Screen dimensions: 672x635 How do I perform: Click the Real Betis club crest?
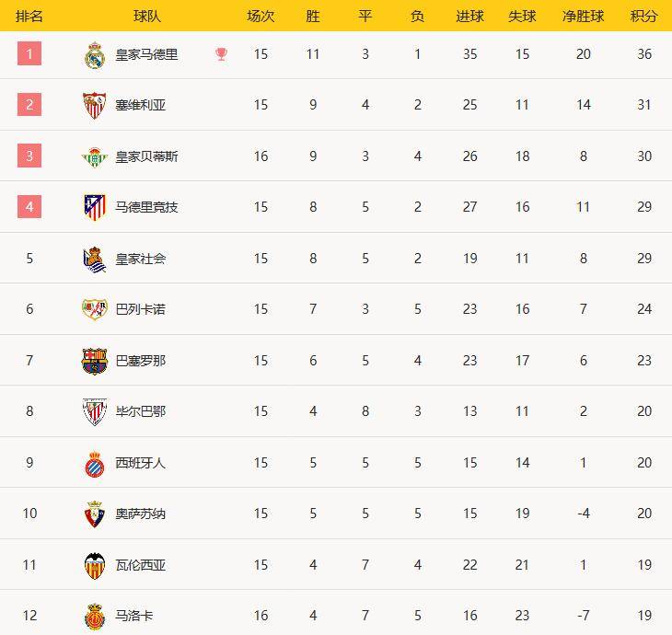(x=95, y=157)
